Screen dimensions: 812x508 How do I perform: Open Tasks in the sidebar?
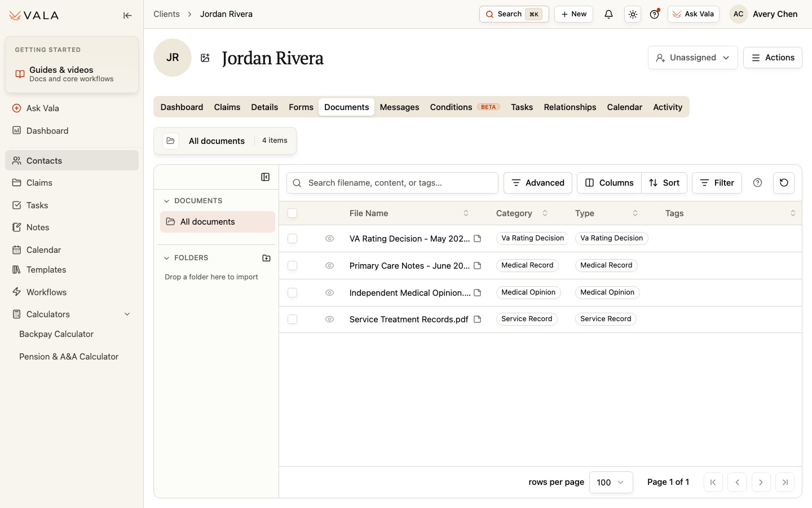click(x=72, y=205)
